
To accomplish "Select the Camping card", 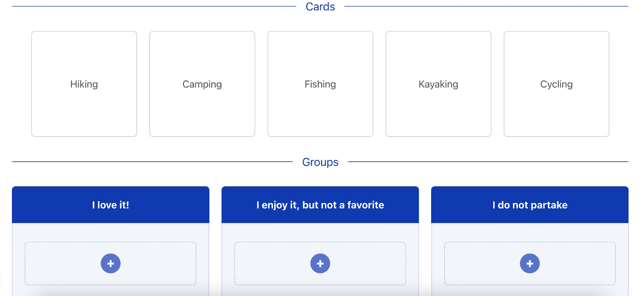I will [202, 84].
